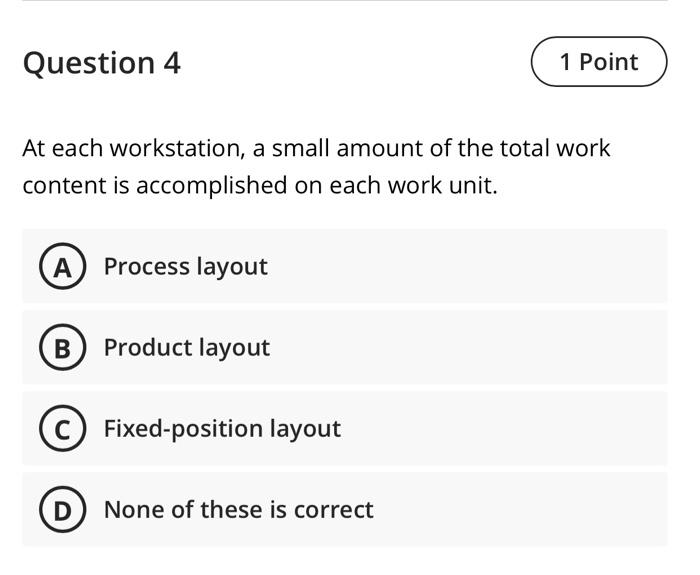The width and height of the screenshot is (700, 575).
Task: Pick the circled letter C radio
Action: click(x=62, y=429)
